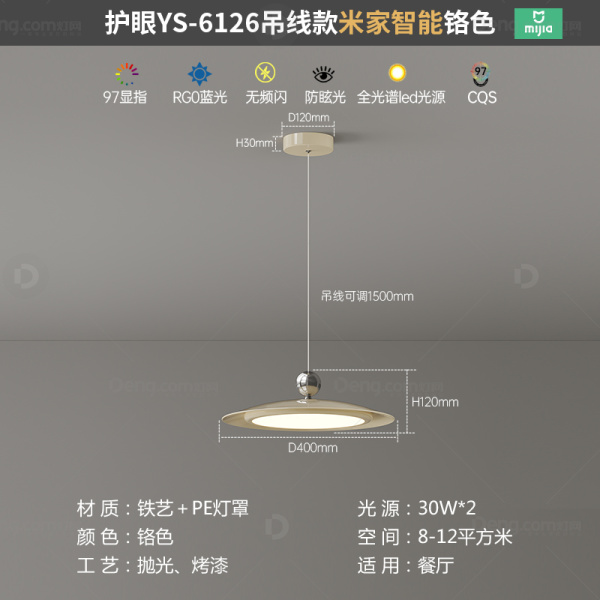Click the H120mm dimension label
The height and width of the screenshot is (600, 600).
coord(435,402)
